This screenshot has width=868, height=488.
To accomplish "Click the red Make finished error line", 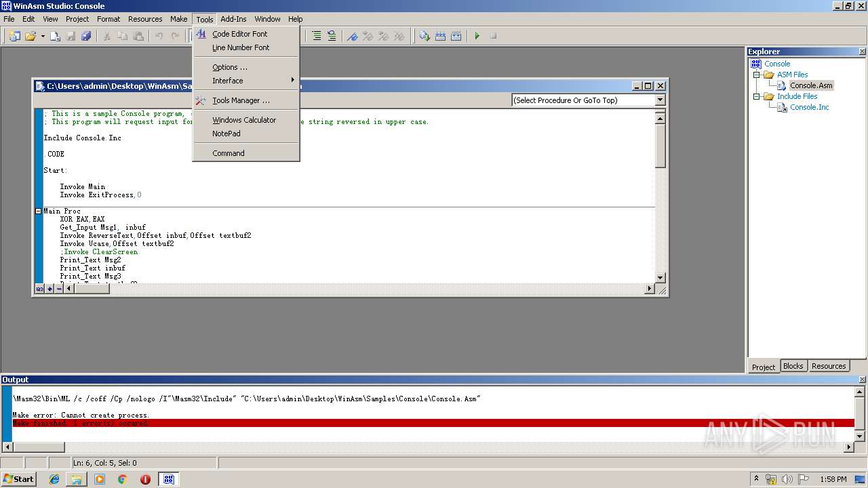I will (433, 423).
